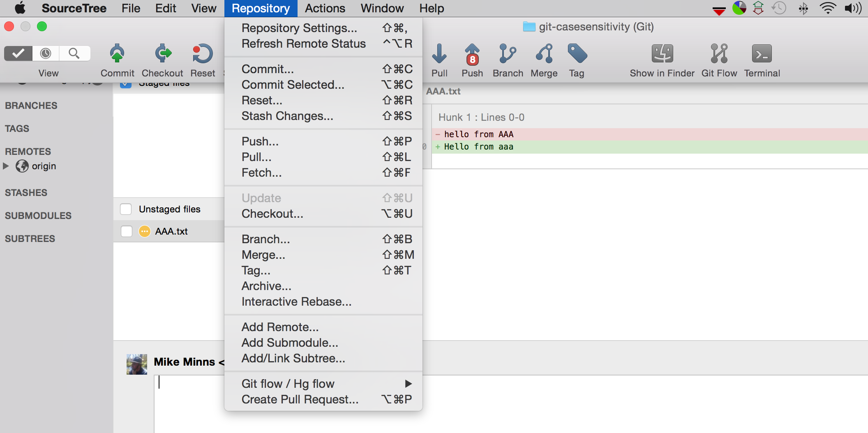
Task: Click the Tag toolbar icon
Action: (577, 54)
